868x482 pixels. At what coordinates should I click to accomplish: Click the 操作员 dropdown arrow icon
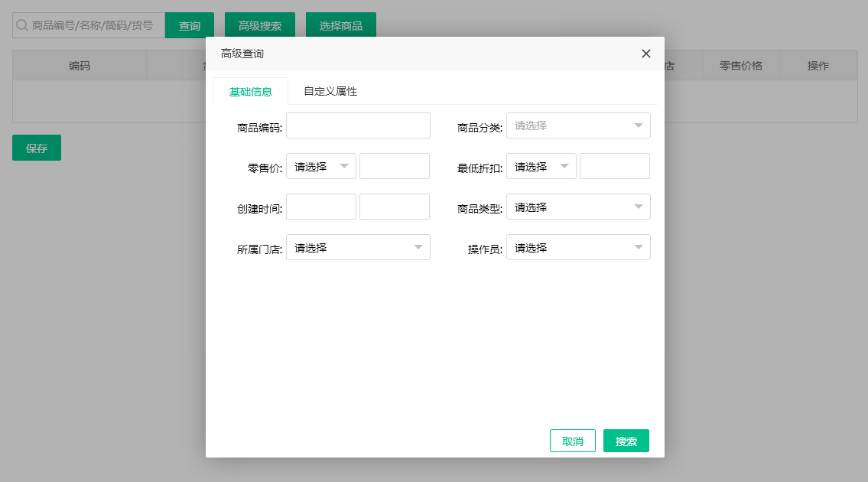click(x=639, y=247)
